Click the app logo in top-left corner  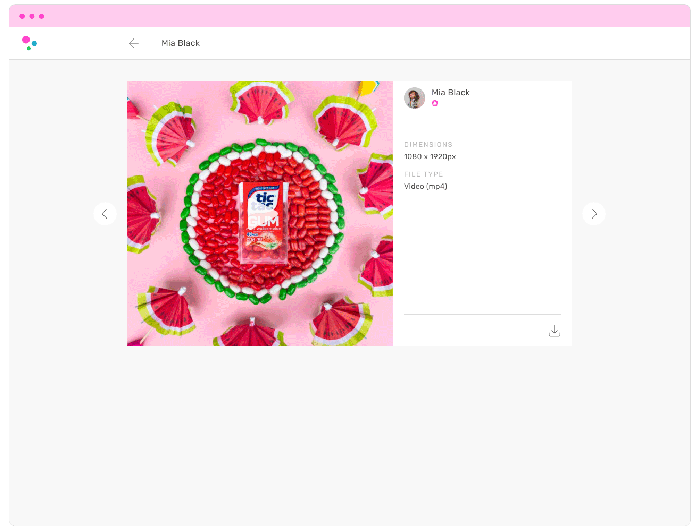(29, 43)
